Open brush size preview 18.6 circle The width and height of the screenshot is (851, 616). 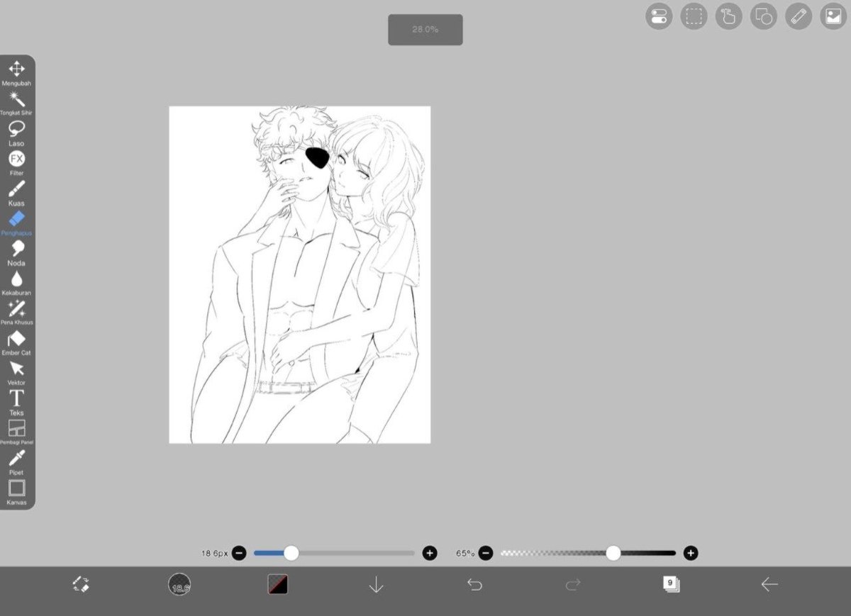click(179, 585)
